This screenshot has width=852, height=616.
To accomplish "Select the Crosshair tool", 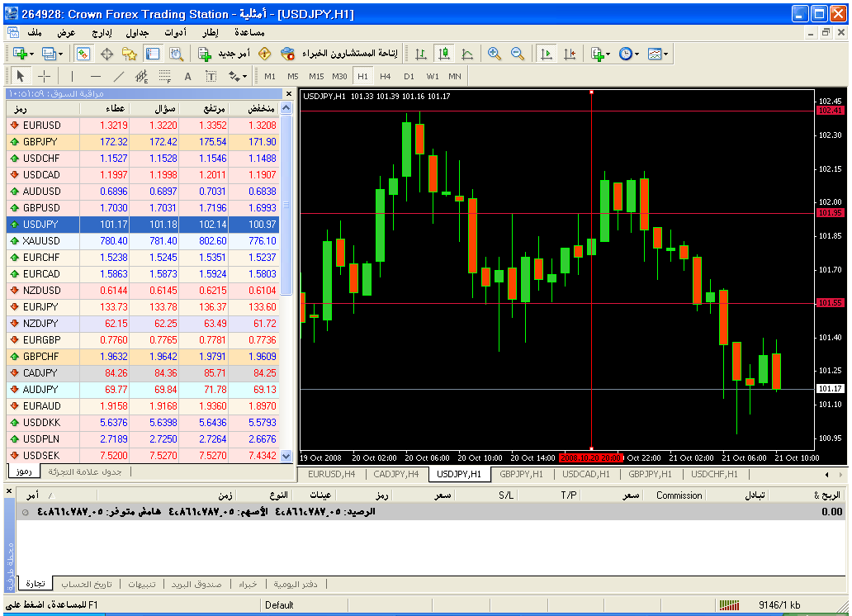I will [x=45, y=77].
